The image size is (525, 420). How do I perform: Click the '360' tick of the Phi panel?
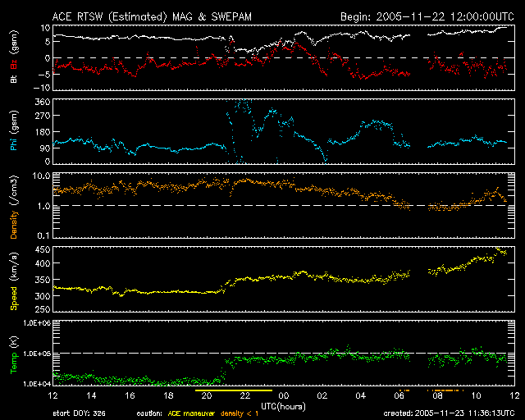[43, 102]
